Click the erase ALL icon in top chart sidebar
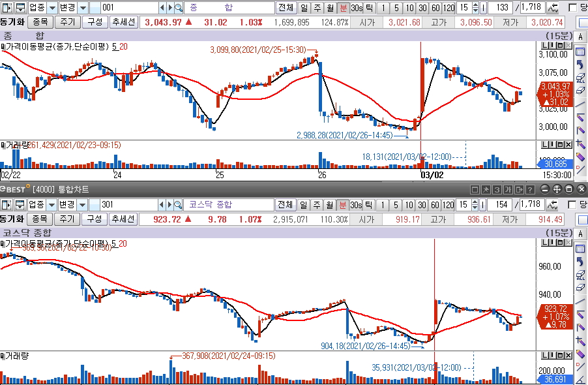The height and width of the screenshot is (385, 588). click(580, 78)
